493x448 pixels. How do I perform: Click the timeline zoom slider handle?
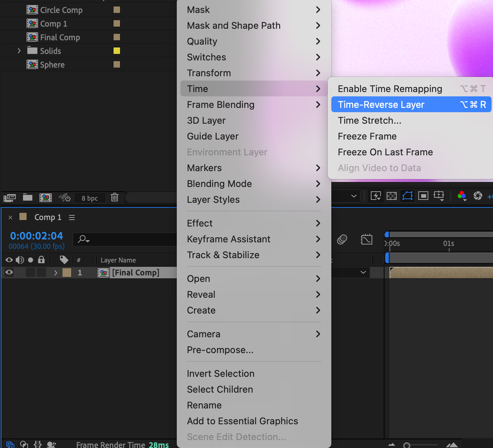point(407,445)
